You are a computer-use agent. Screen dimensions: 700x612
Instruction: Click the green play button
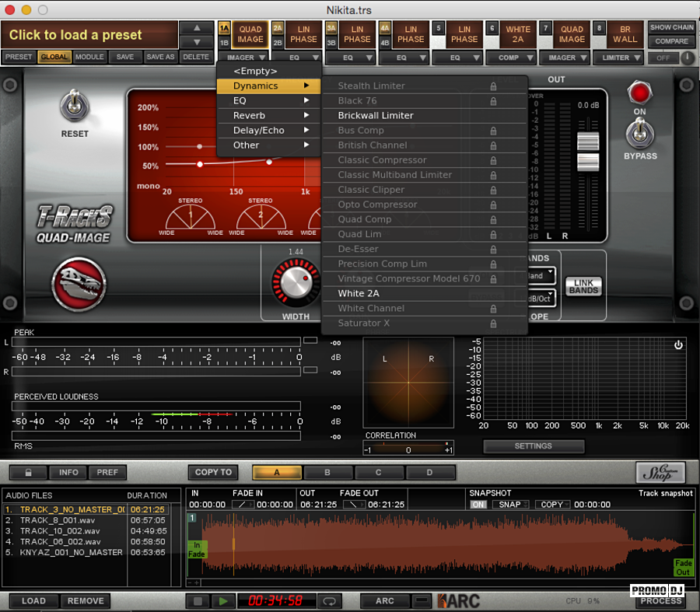(223, 601)
